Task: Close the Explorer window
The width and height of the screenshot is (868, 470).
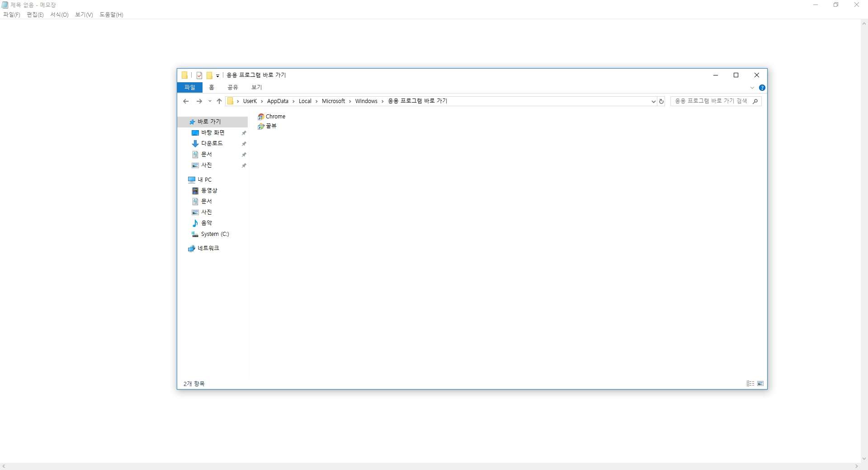Action: 757,75
